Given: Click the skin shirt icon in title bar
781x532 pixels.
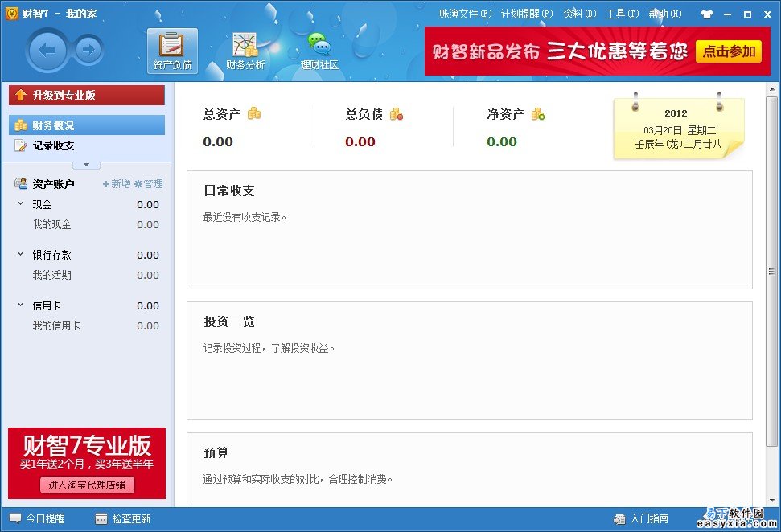Looking at the screenshot, I should (707, 14).
